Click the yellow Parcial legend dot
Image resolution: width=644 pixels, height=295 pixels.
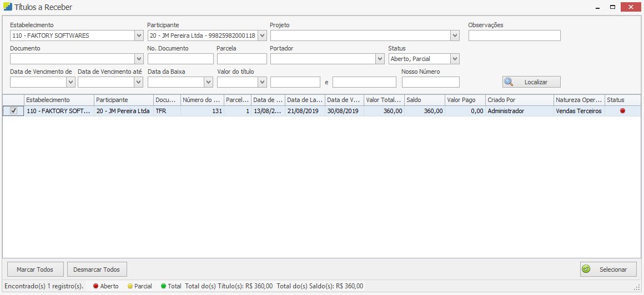coord(130,286)
